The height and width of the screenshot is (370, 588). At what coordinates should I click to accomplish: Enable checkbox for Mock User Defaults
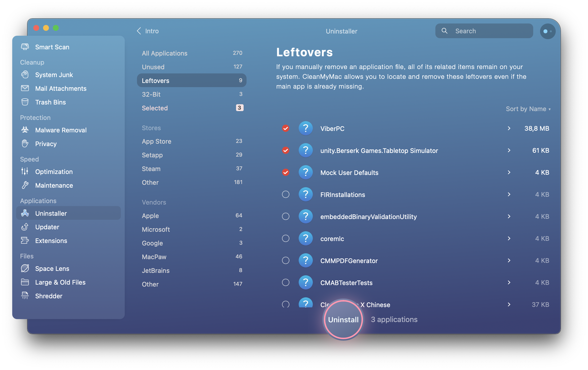[x=285, y=172]
